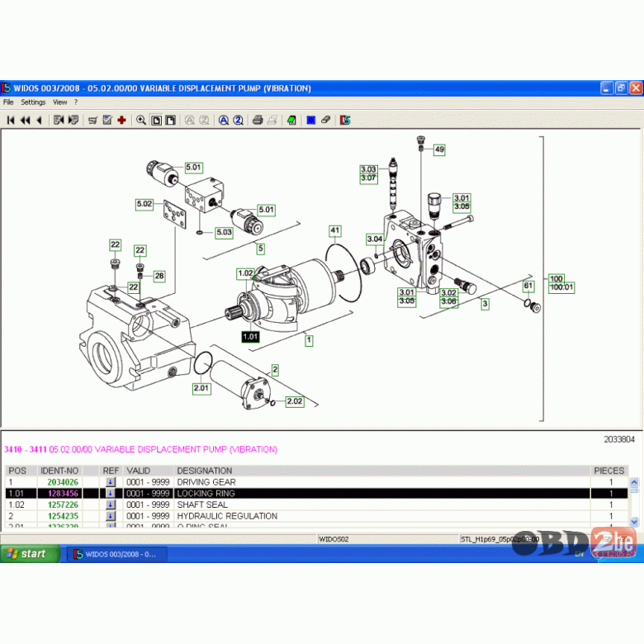Click the second document-with-arrow toolbar icon
Screen dimensions: 644x644
[x=73, y=120]
